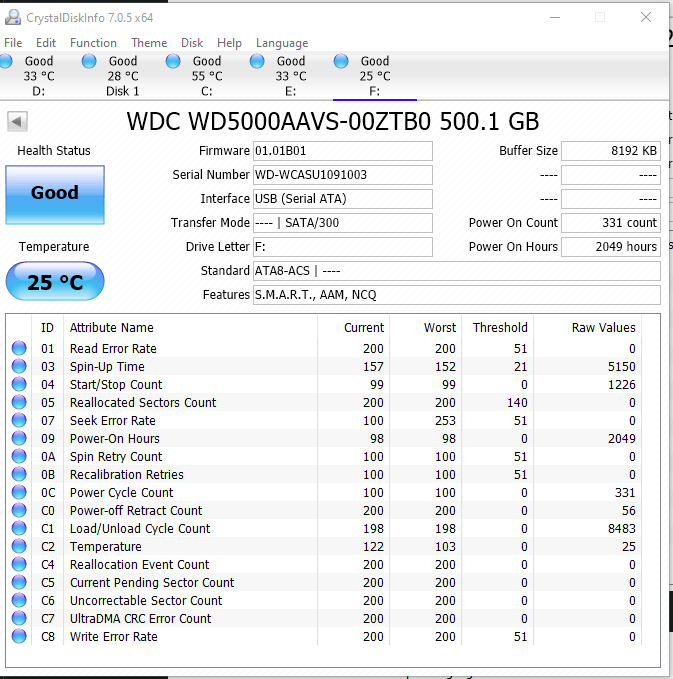Click the Buffer Size 8192 KB field
Screen dimensions: 673x679
(x=611, y=151)
